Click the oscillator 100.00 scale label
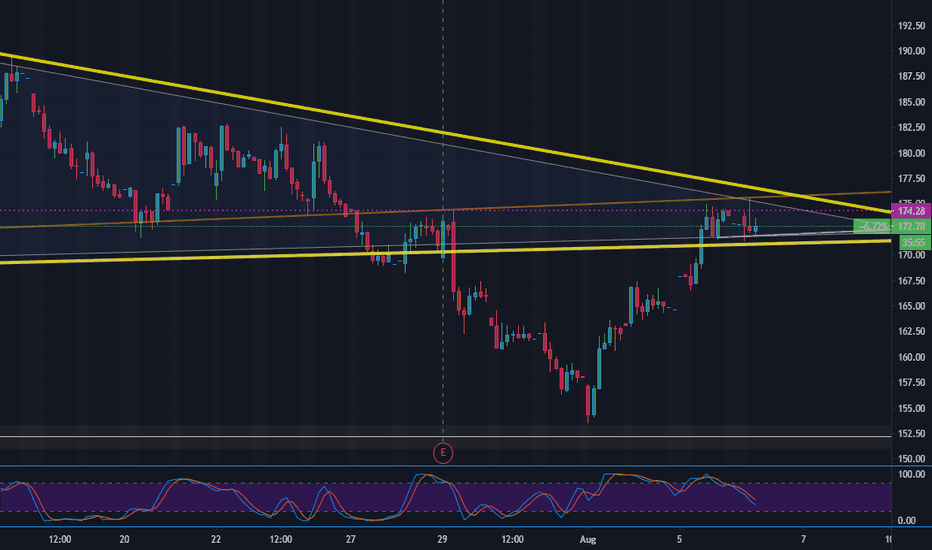The height and width of the screenshot is (550, 932). [x=911, y=474]
